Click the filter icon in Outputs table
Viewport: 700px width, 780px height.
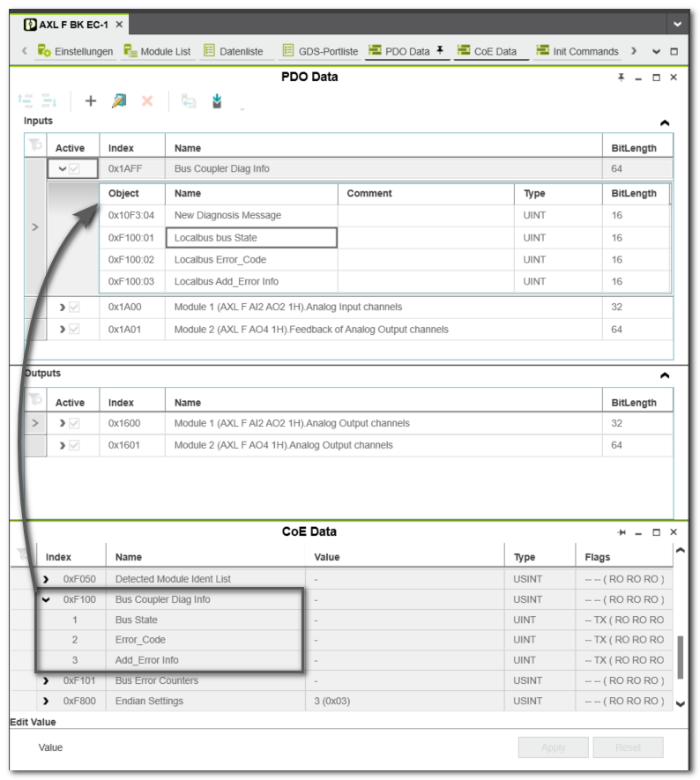click(x=35, y=400)
